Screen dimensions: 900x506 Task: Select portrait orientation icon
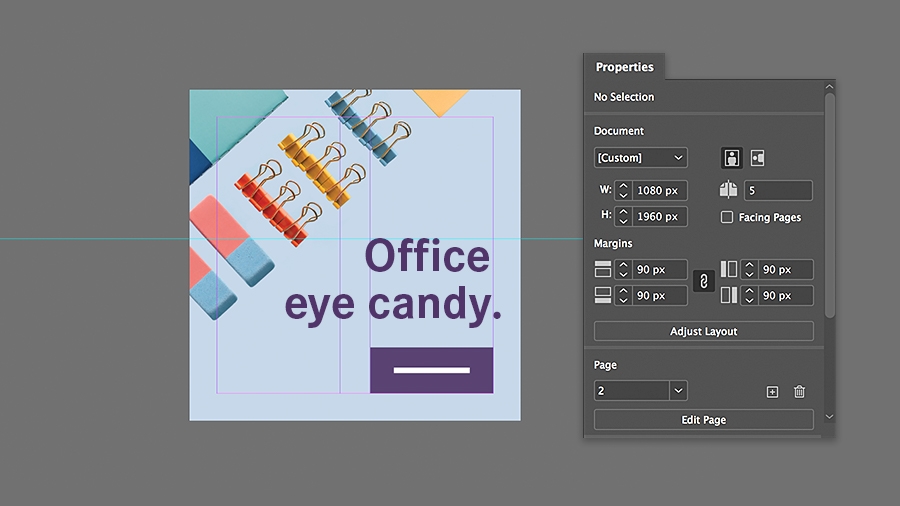pos(731,158)
